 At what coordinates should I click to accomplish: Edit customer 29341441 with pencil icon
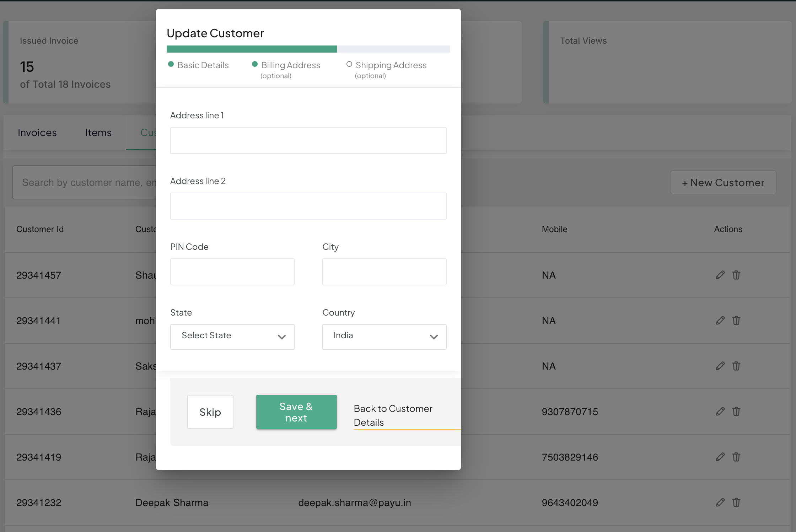pos(720,321)
